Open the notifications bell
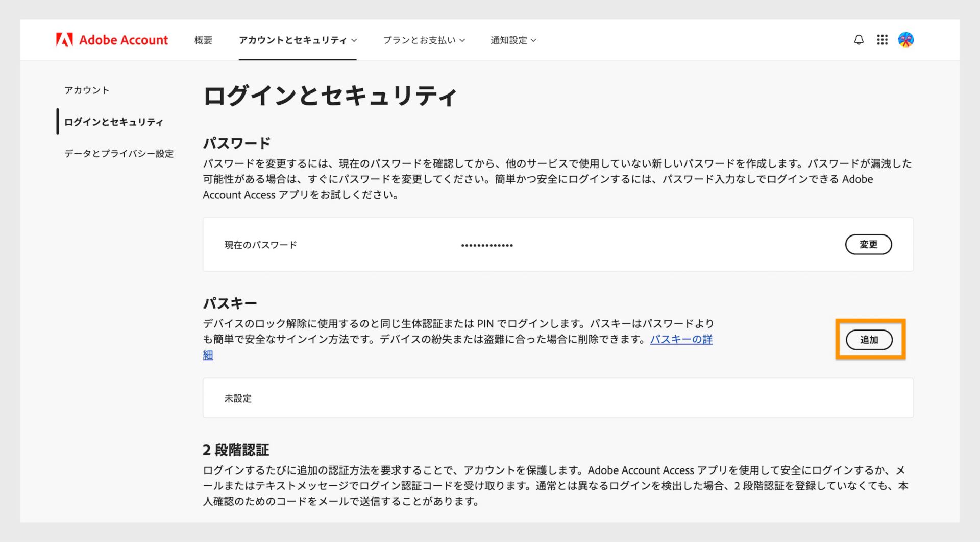This screenshot has width=980, height=542. (x=858, y=39)
